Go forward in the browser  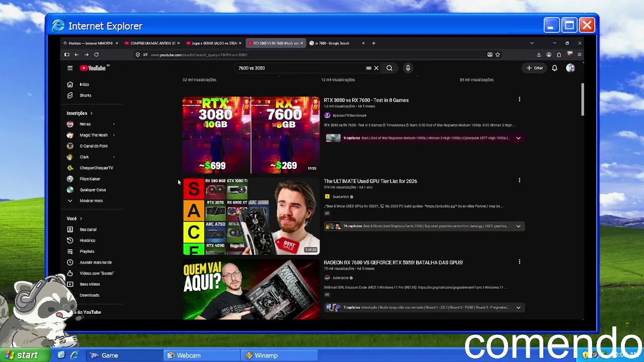(x=87, y=54)
